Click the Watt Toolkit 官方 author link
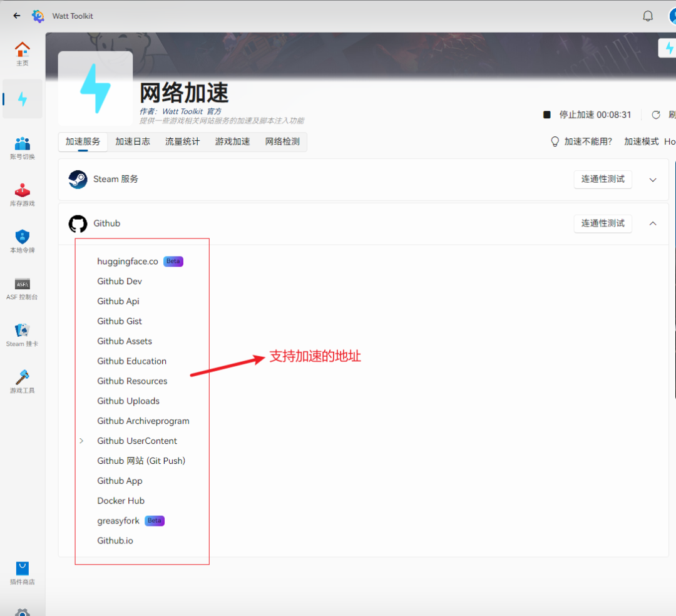This screenshot has height=616, width=676. [192, 111]
